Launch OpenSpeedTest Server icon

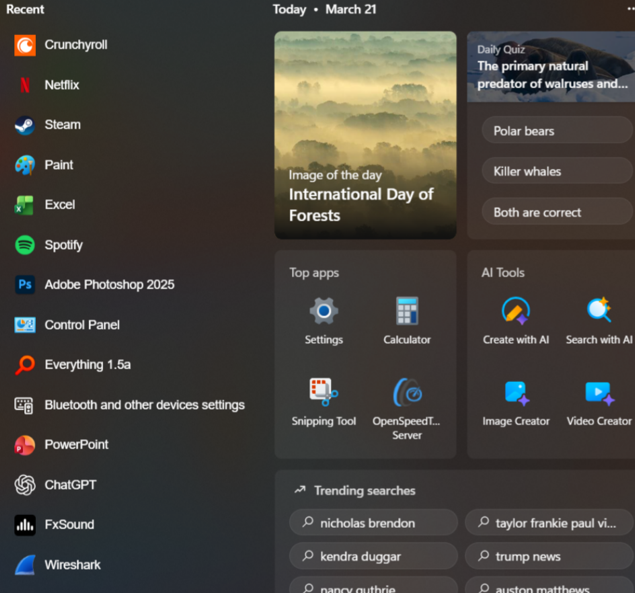pos(407,392)
